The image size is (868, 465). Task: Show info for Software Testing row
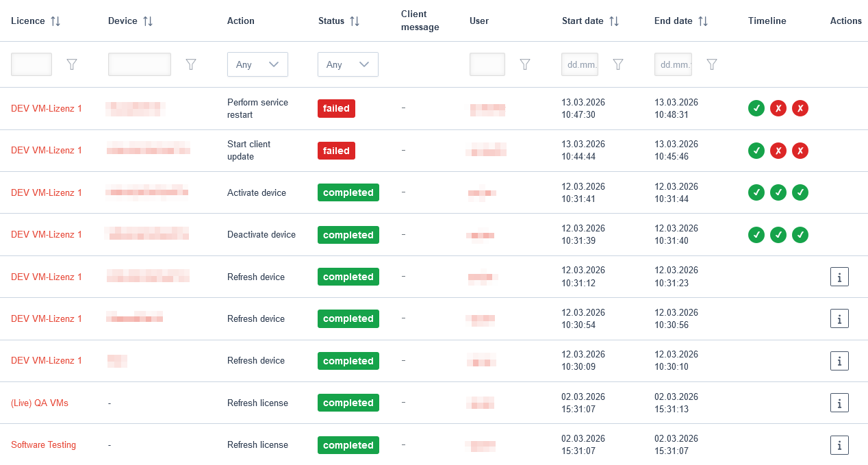839,445
